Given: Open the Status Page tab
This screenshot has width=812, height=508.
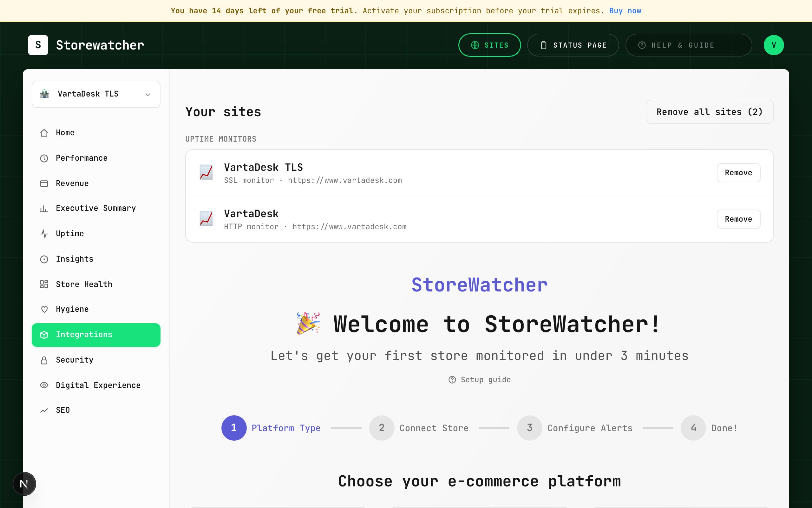Looking at the screenshot, I should pos(573,45).
